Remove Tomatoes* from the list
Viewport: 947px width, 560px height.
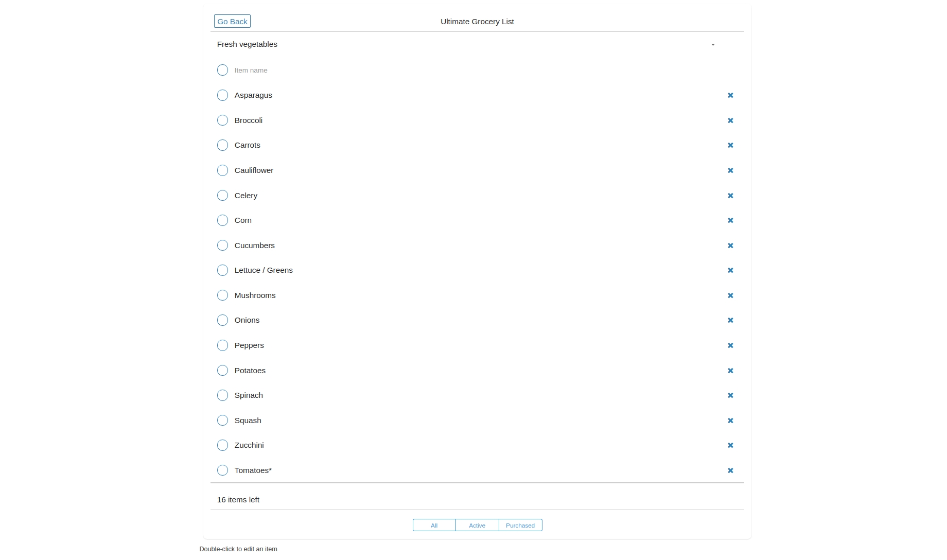(x=730, y=470)
